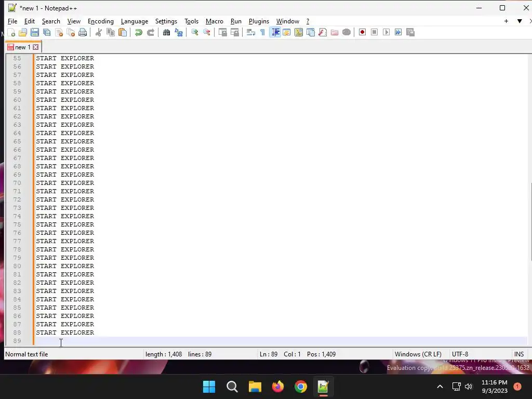
Task: Close the current document via toolbar Close icon
Action: click(x=59, y=32)
